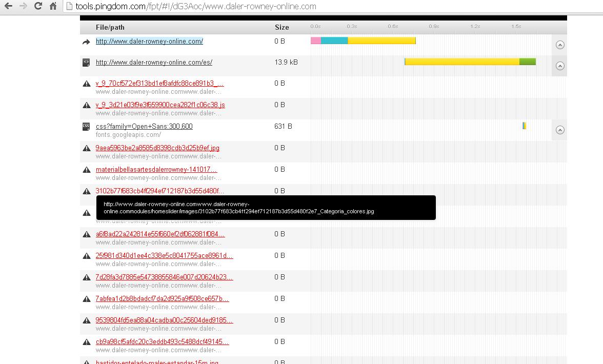Click the HTML document icon for the /es/ row
Screen dimensions: 603x364
pyautogui.click(x=86, y=62)
